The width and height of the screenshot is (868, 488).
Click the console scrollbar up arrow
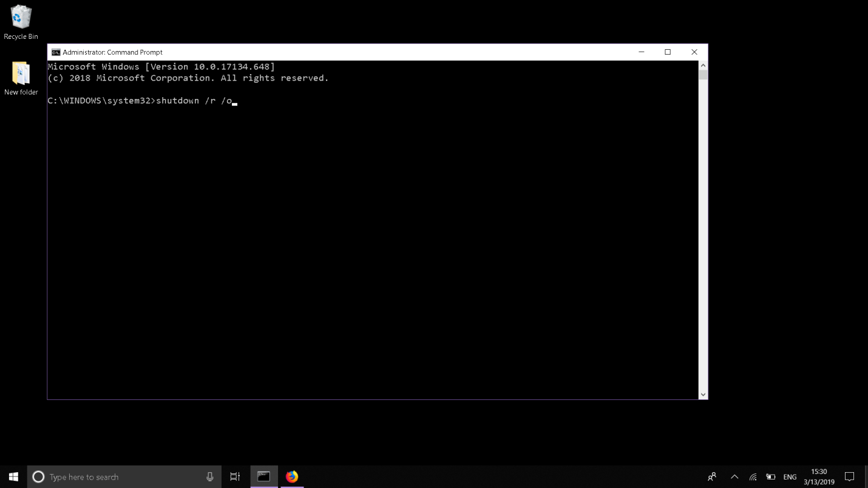pyautogui.click(x=703, y=64)
